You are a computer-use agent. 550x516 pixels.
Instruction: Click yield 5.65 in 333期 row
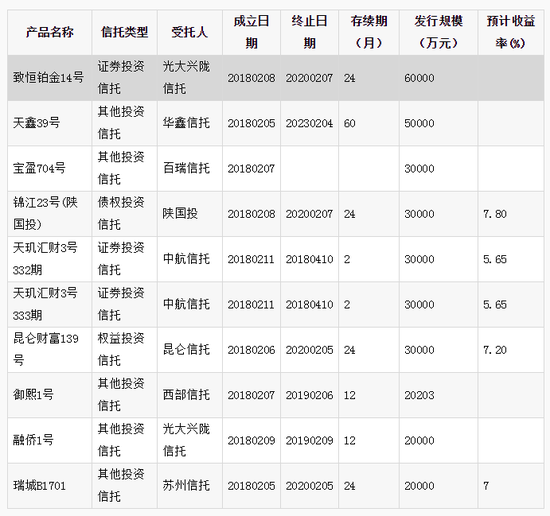495,304
